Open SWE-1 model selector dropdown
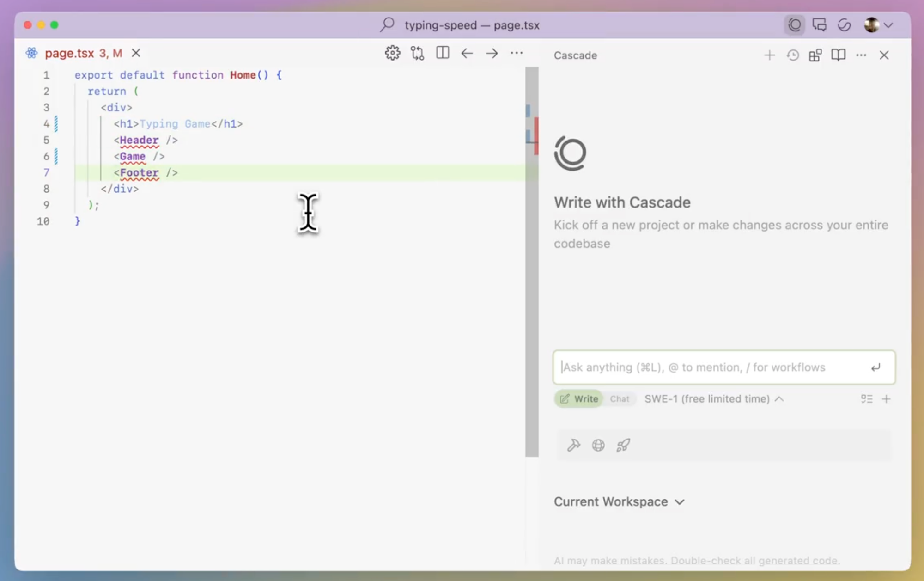Viewport: 924px width, 581px height. (x=714, y=399)
